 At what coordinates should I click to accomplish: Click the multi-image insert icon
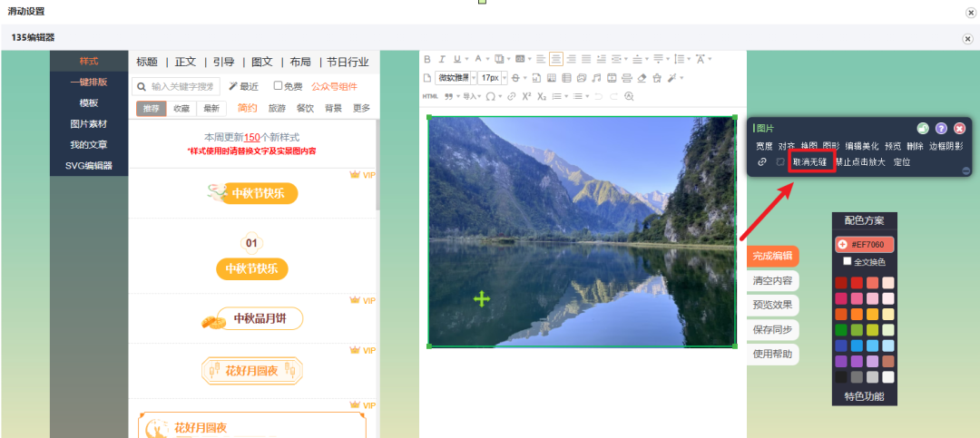tap(582, 78)
